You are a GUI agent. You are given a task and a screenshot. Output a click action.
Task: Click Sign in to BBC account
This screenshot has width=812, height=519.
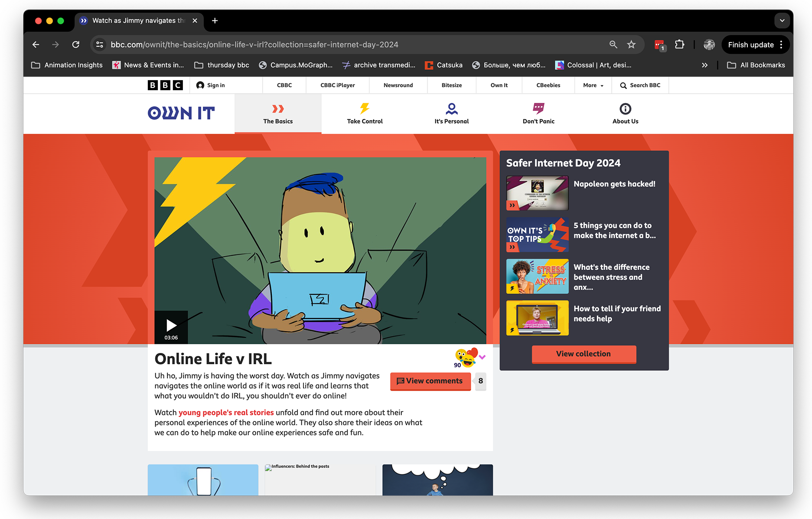tap(211, 85)
